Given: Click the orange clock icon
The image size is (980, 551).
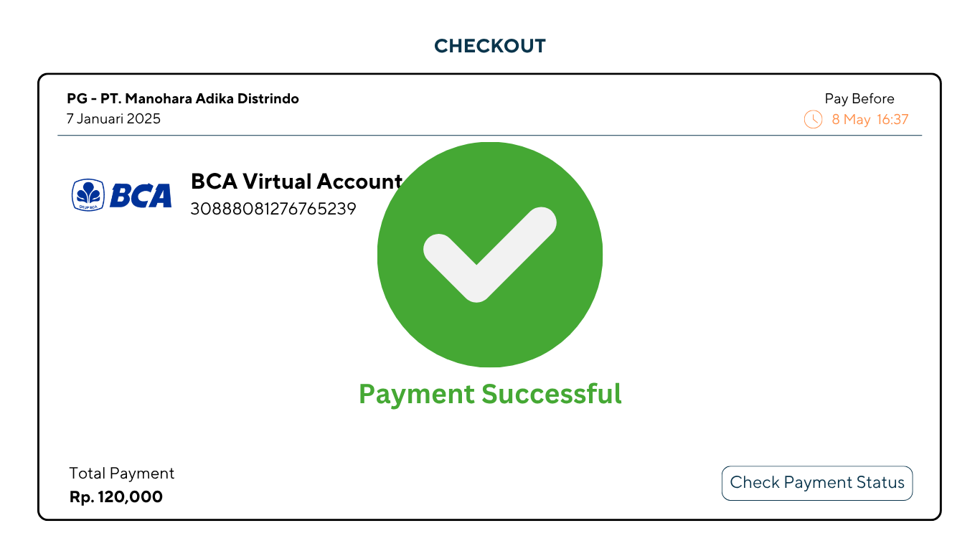Looking at the screenshot, I should [x=813, y=119].
